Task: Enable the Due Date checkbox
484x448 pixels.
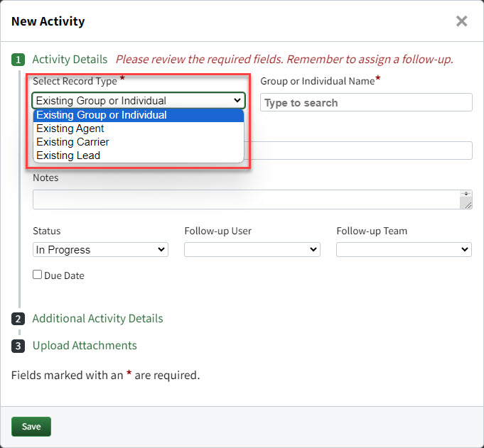Action: pyautogui.click(x=38, y=275)
